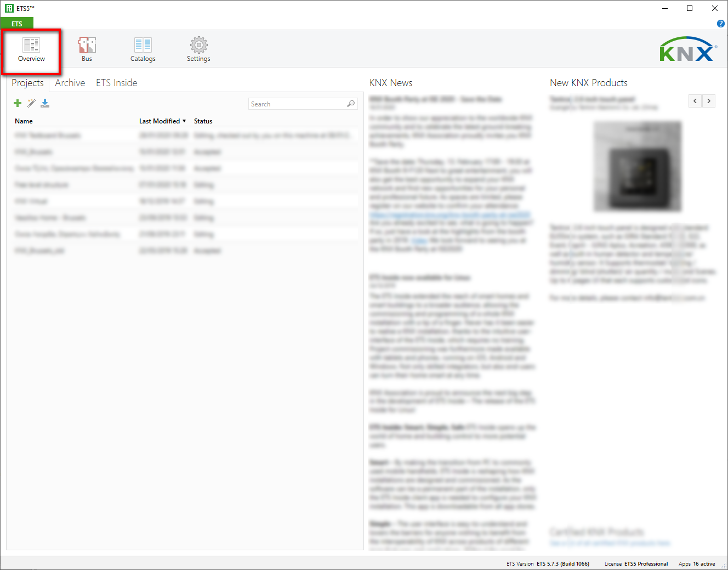Image resolution: width=728 pixels, height=570 pixels.
Task: Click the Apps 16 active status
Action: pyautogui.click(x=697, y=564)
